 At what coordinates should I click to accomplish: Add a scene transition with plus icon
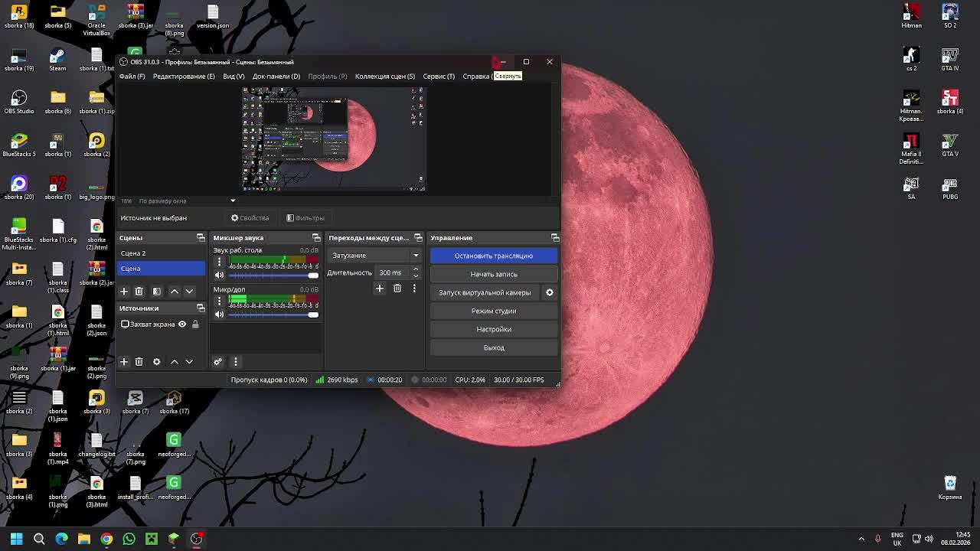[379, 289]
